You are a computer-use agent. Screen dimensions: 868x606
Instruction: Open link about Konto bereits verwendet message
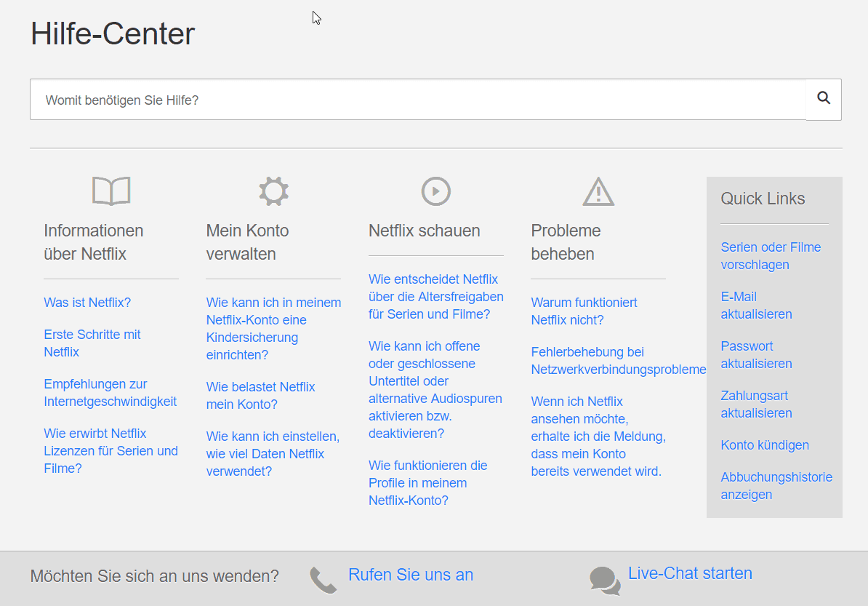click(598, 436)
